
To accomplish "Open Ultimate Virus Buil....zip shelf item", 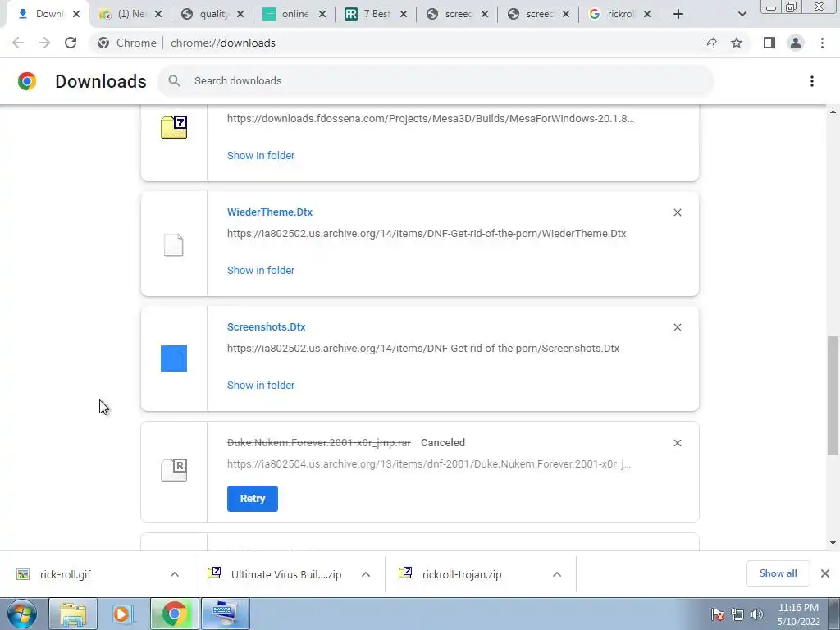I will point(286,574).
